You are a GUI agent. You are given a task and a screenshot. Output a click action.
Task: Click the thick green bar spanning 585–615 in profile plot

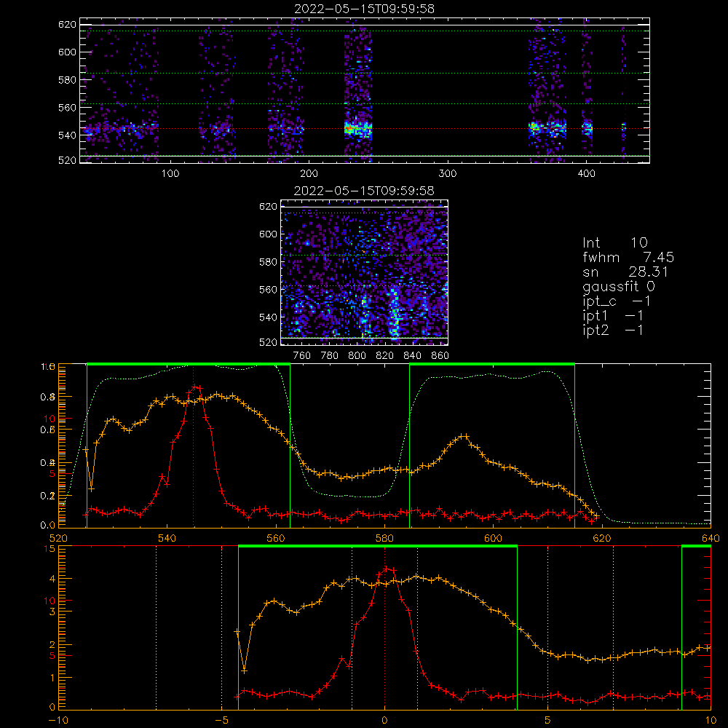(x=492, y=364)
